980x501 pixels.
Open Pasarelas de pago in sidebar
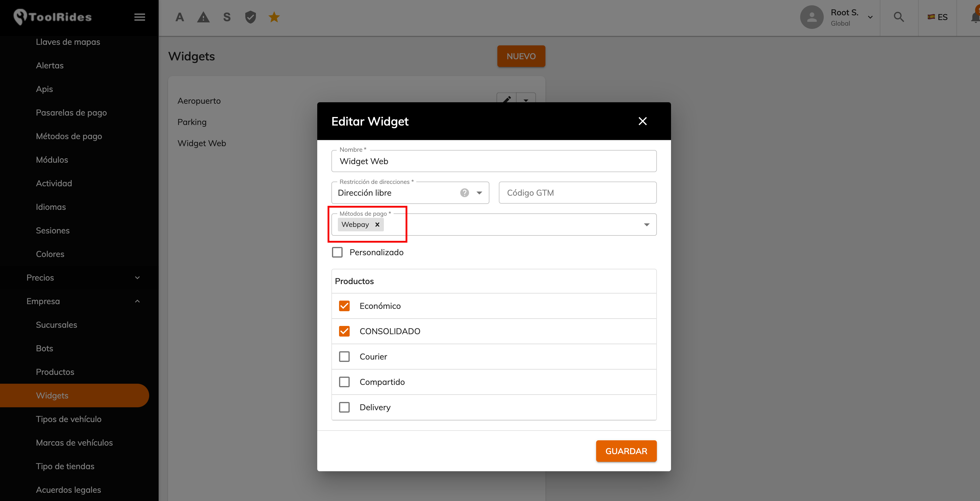[x=72, y=113]
